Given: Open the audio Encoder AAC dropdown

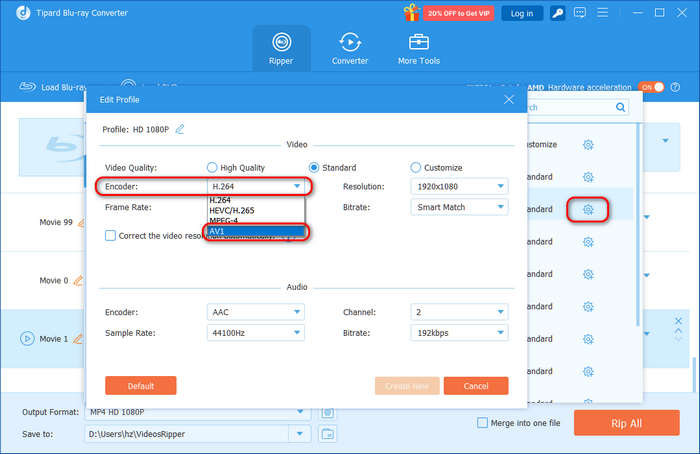Looking at the screenshot, I should pyautogui.click(x=256, y=312).
